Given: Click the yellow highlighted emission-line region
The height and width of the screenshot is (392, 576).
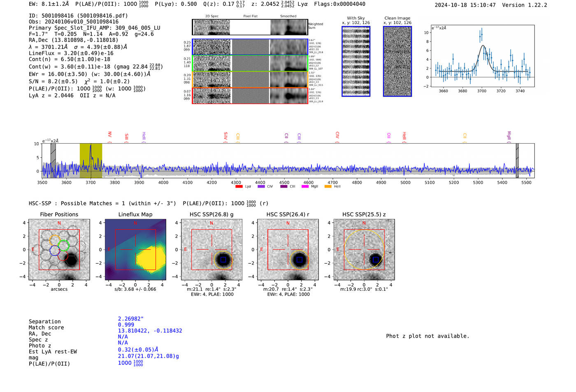Looking at the screenshot, I should (91, 161).
